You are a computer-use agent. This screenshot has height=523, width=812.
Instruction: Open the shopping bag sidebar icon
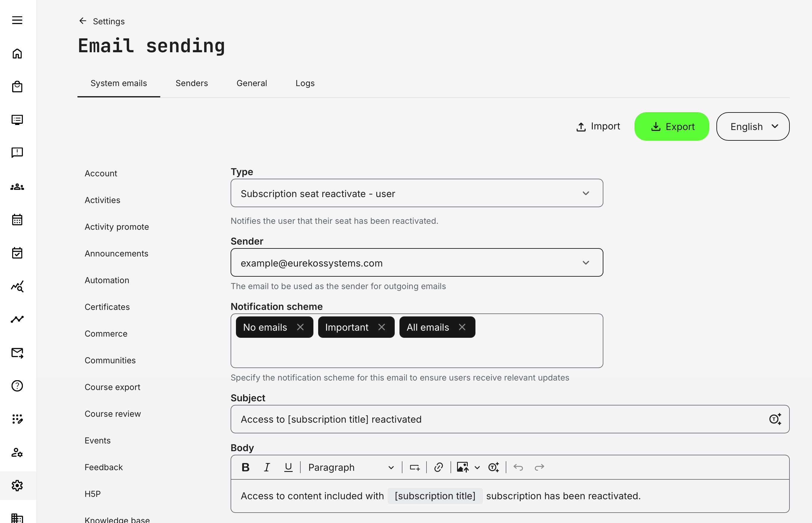pos(17,87)
